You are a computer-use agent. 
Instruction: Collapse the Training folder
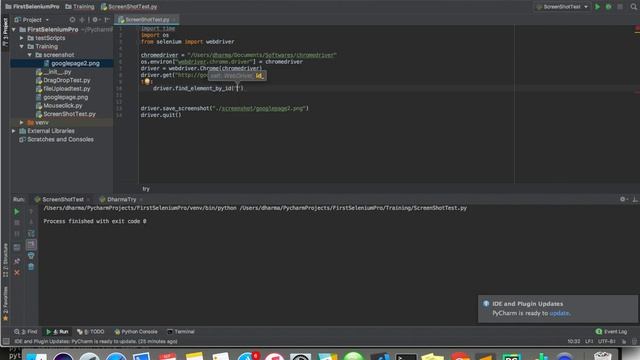pos(22,47)
